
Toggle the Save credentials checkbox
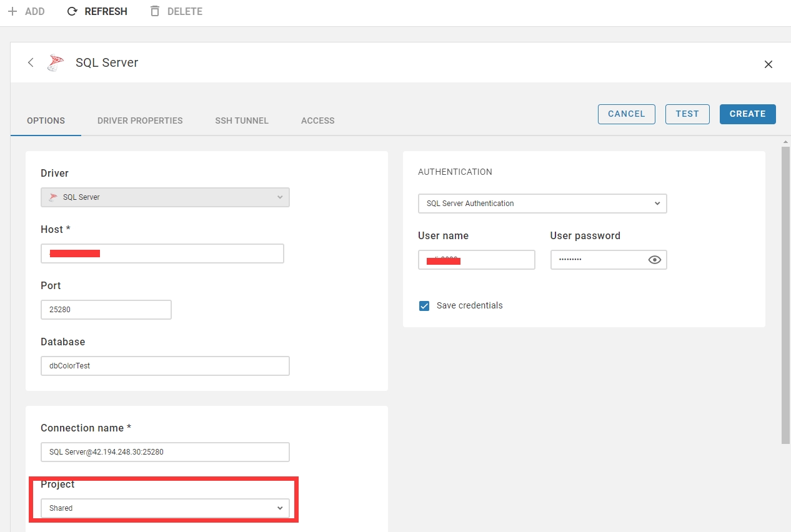point(424,306)
